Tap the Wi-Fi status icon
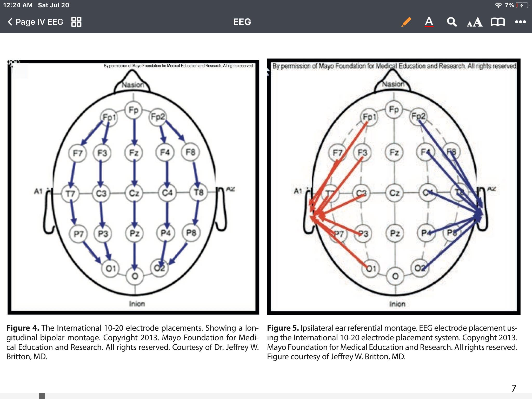The height and width of the screenshot is (399, 532). (x=498, y=5)
